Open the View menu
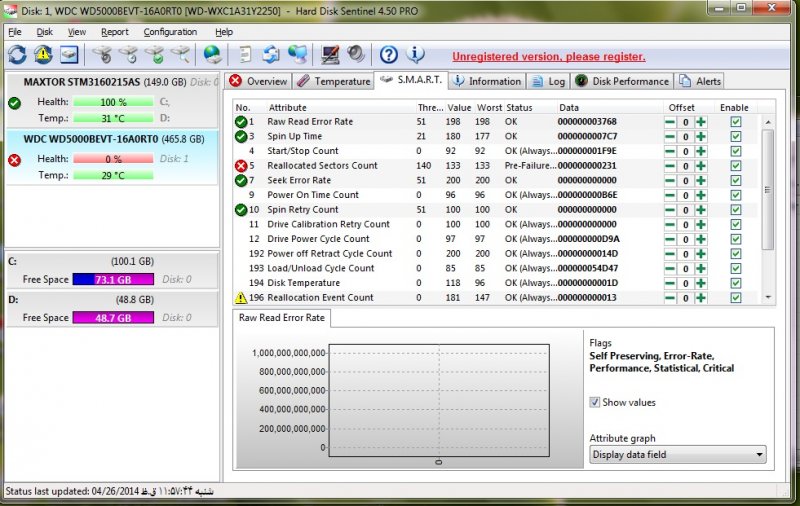800x506 pixels. (77, 32)
